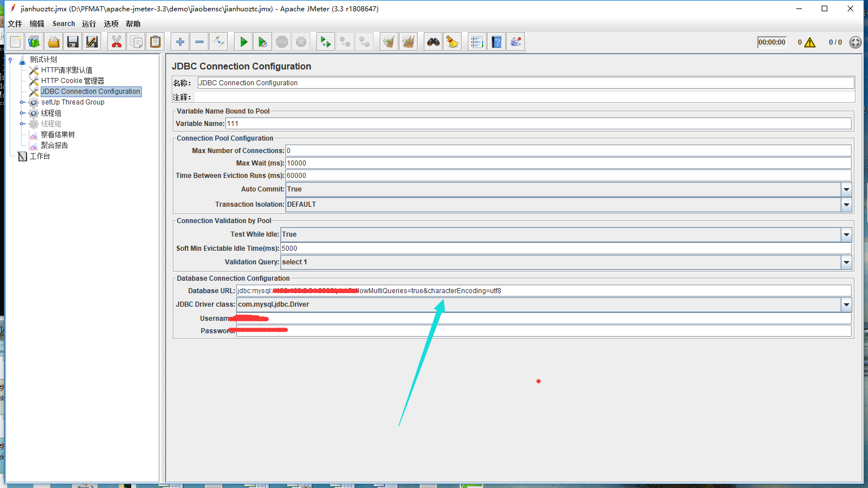
Task: Clear results with the single broom icon
Action: point(389,42)
